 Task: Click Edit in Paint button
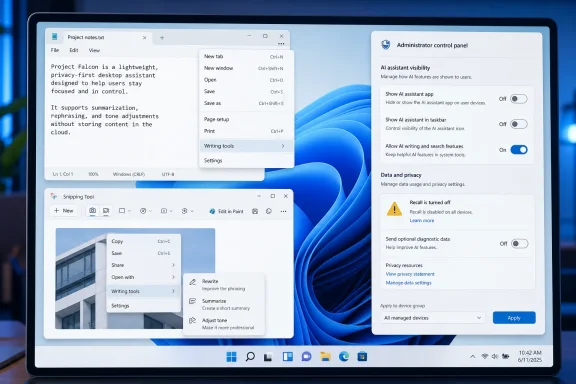click(x=226, y=211)
